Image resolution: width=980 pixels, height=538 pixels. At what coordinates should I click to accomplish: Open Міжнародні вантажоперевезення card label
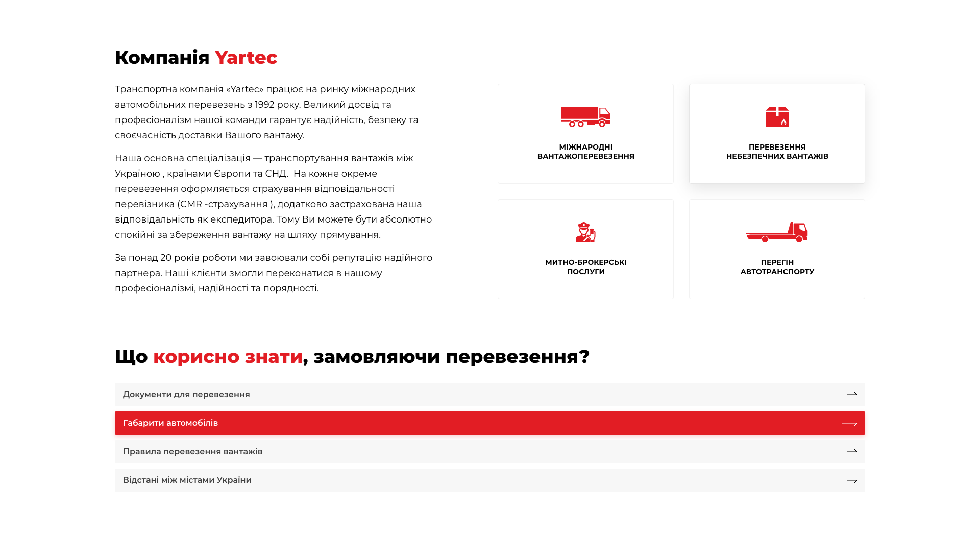(585, 152)
